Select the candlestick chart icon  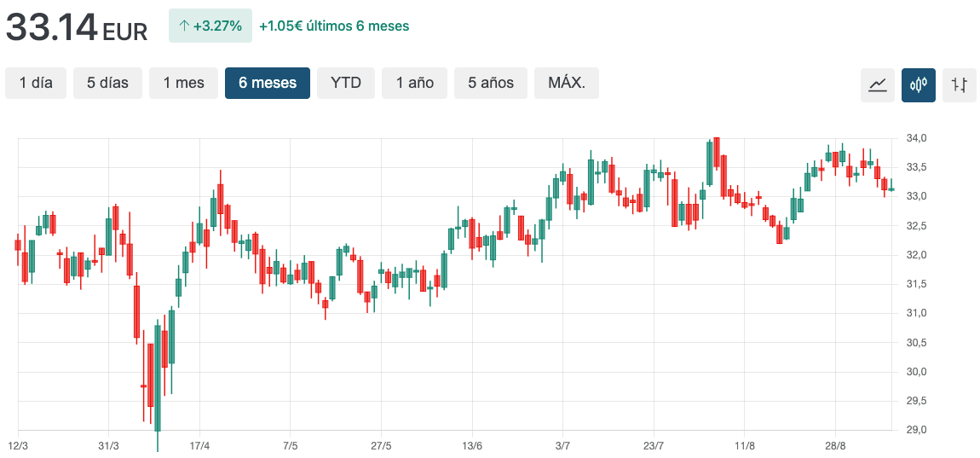918,84
